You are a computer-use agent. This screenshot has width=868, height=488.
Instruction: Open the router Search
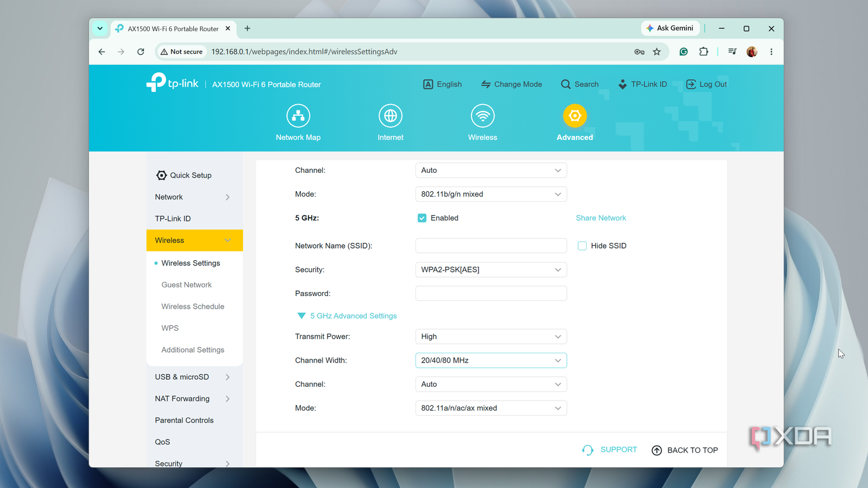pos(580,84)
